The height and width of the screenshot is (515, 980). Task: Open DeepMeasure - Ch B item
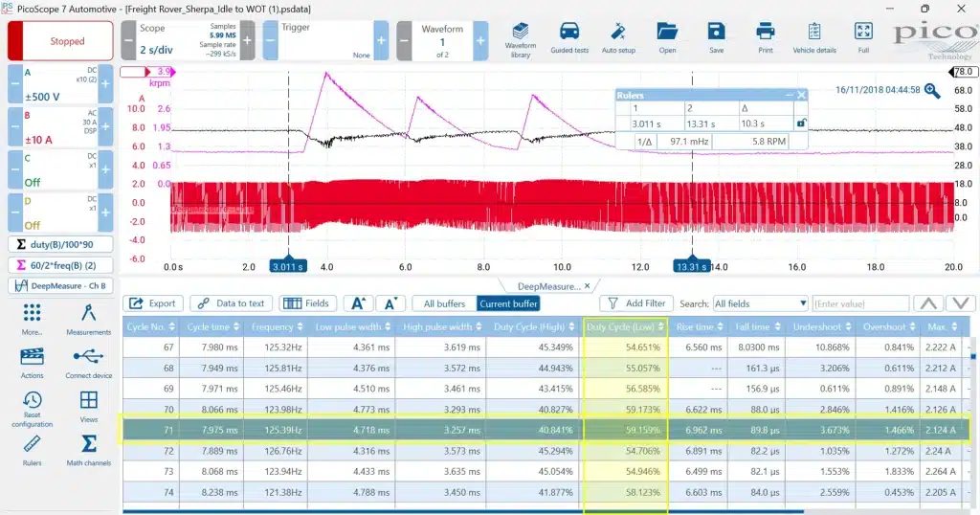(60, 285)
